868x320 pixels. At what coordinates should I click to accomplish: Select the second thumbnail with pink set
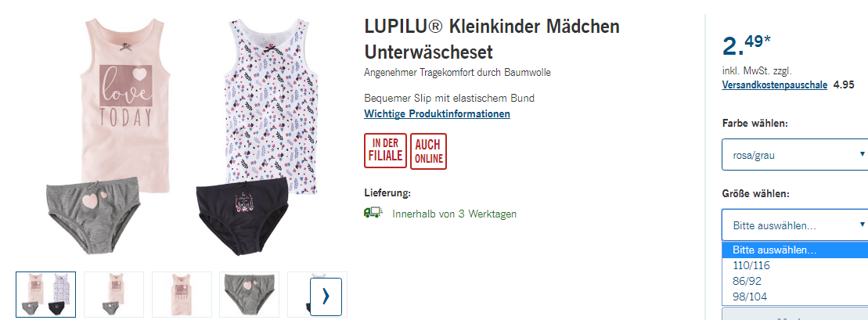point(113,294)
